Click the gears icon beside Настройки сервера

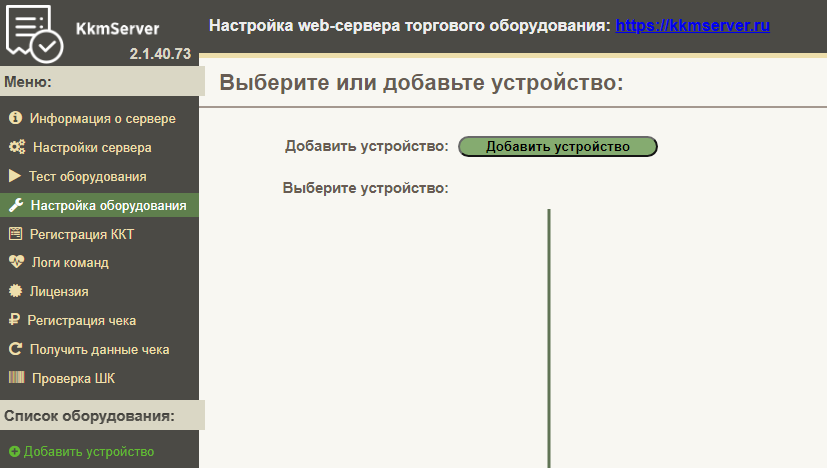(x=17, y=147)
